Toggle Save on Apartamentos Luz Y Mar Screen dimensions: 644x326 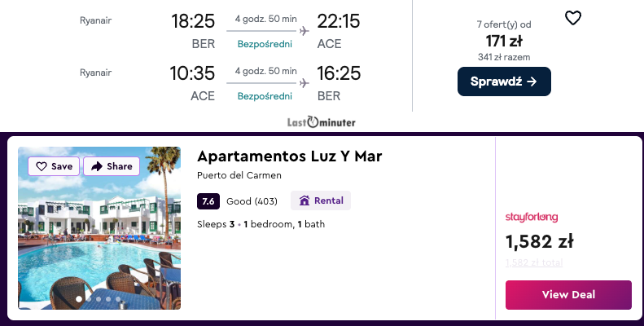[54, 166]
